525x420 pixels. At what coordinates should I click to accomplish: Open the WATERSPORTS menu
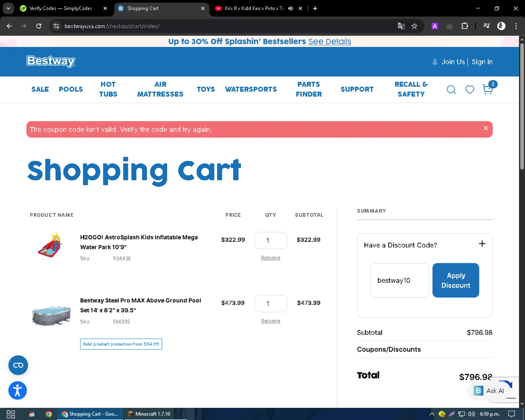pos(251,89)
